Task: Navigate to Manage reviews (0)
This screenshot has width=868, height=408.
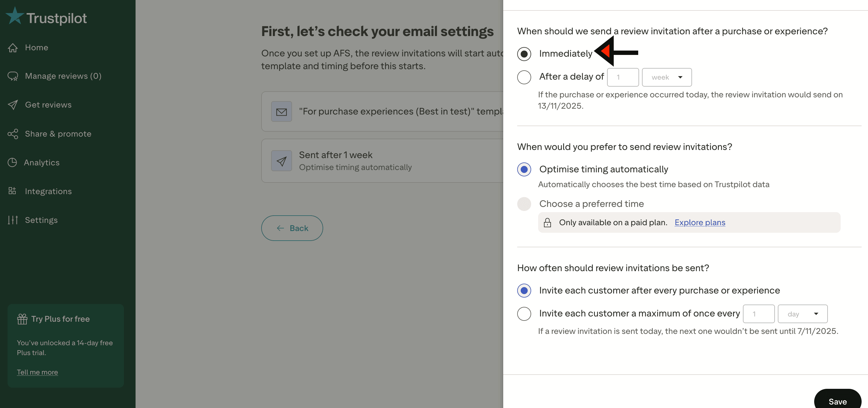Action: pos(63,76)
